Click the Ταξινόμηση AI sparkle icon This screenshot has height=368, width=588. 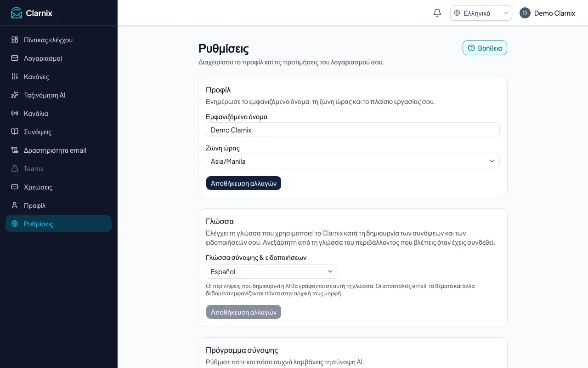(x=15, y=95)
